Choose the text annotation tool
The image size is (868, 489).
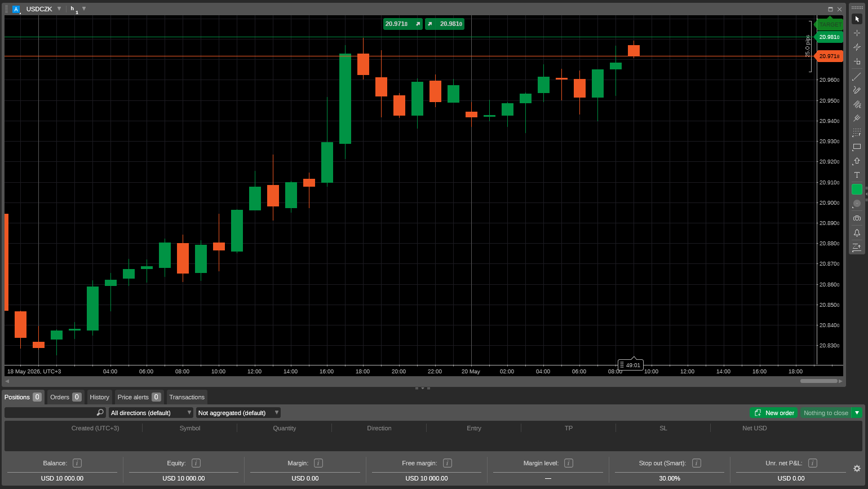tap(857, 175)
